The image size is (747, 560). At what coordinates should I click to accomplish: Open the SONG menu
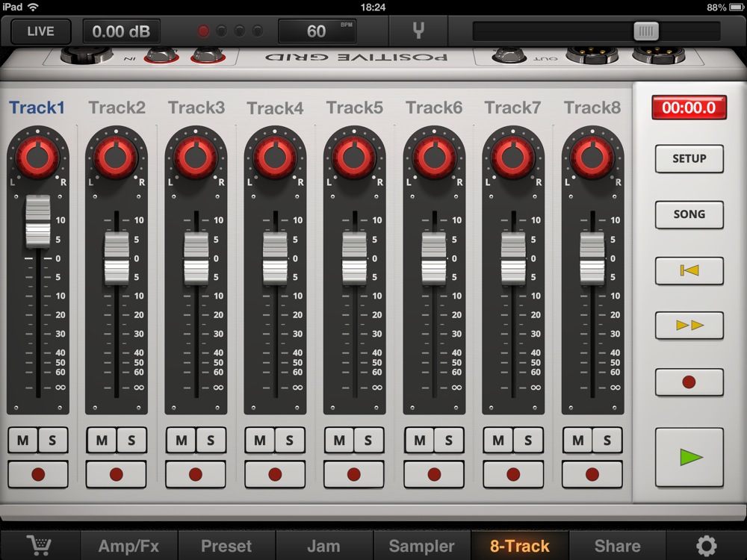(689, 214)
